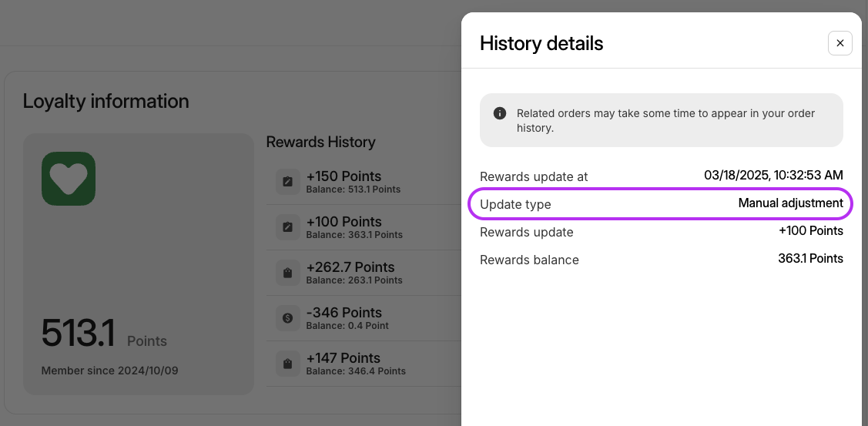Click the shopping bag icon beside +147 Points
868x426 pixels.
(x=288, y=364)
